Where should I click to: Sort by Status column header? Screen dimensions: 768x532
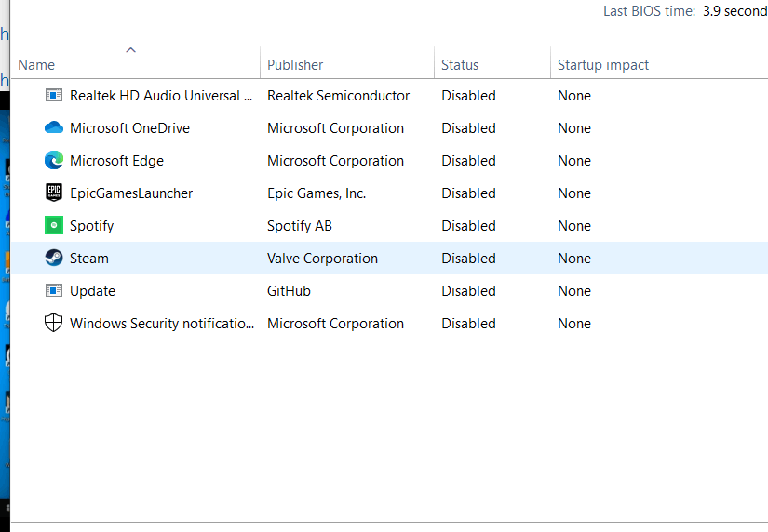[460, 65]
